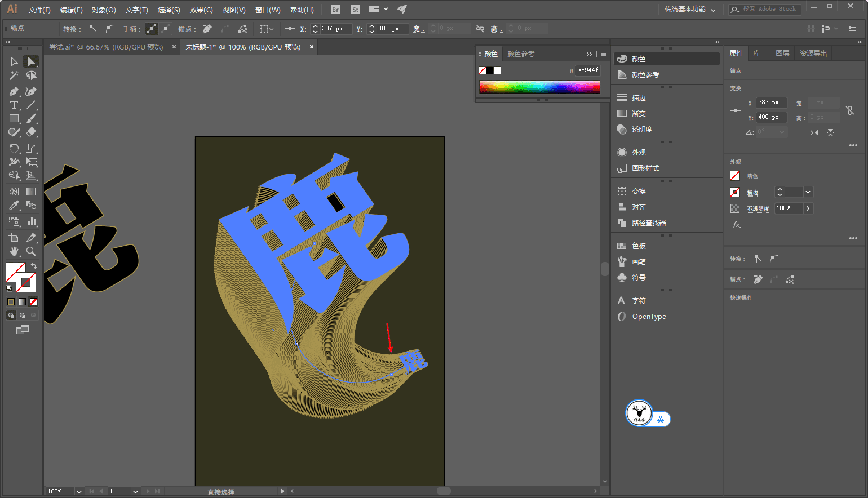Swap fill and stroke colors

click(x=34, y=266)
